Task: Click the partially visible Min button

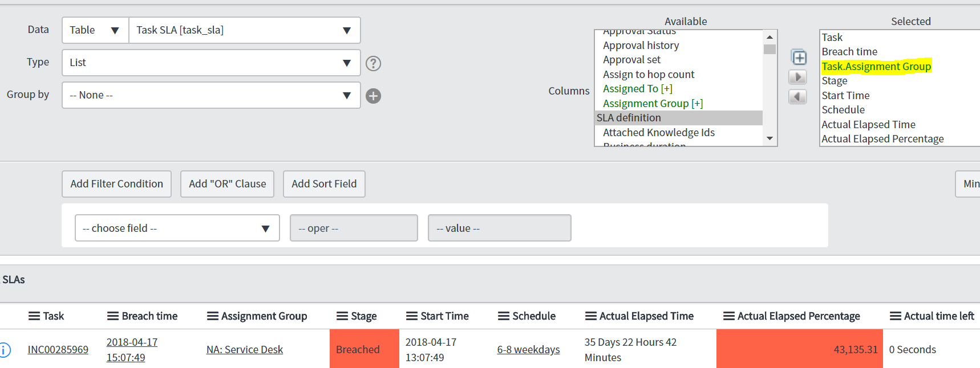Action: [x=968, y=184]
